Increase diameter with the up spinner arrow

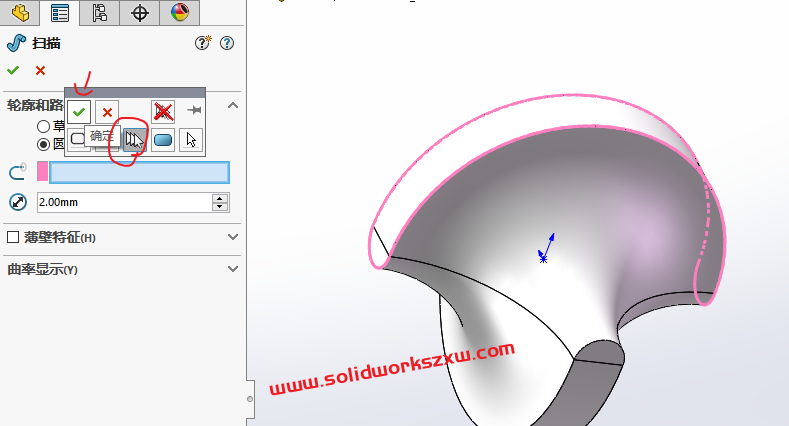220,198
